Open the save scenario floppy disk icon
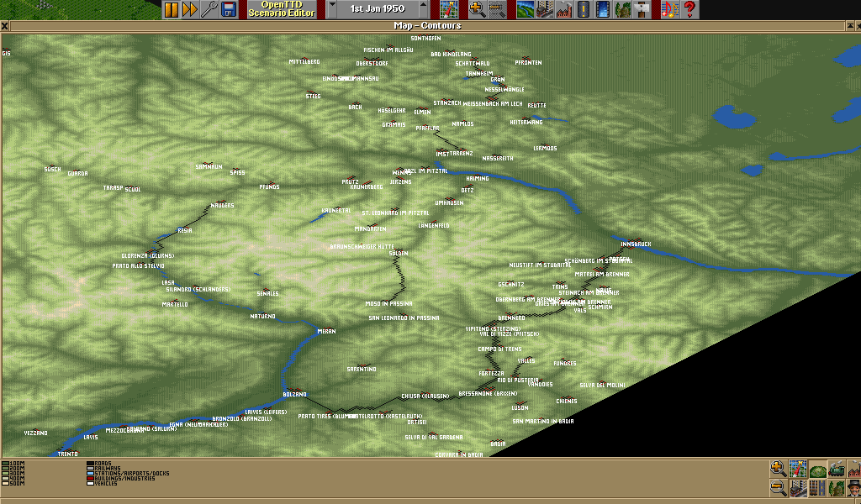This screenshot has height=504, width=861. [x=229, y=9]
